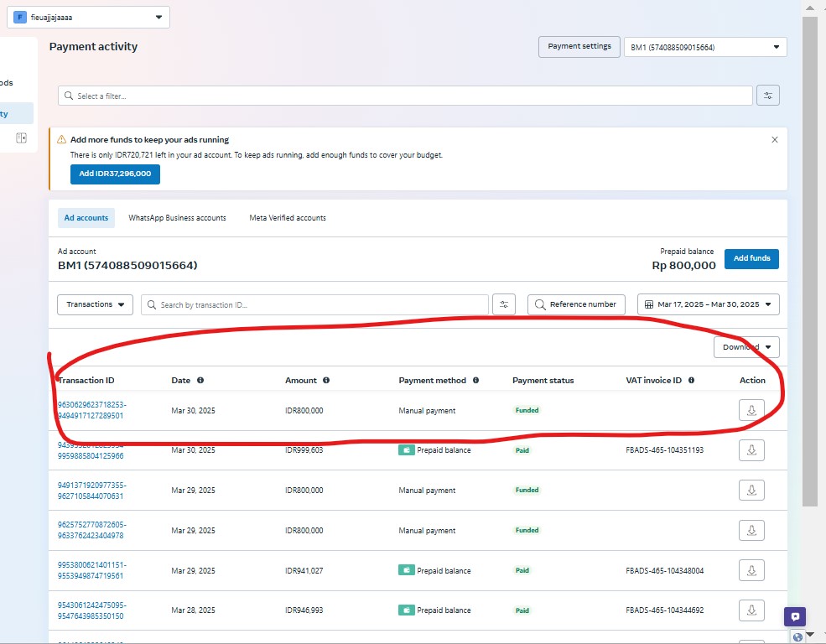Image resolution: width=826 pixels, height=644 pixels.
Task: Download receipt for IDR999,603 transaction
Action: pyautogui.click(x=751, y=450)
